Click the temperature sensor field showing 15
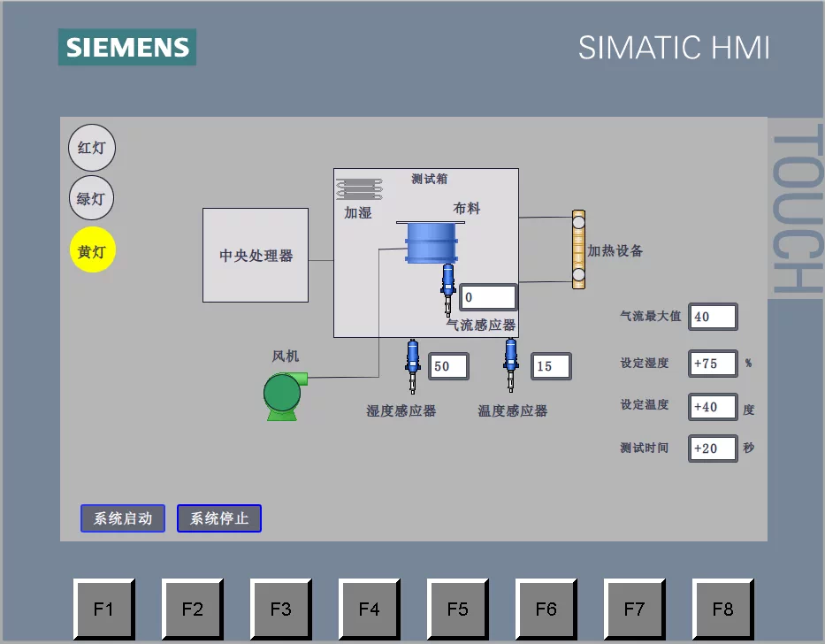 (x=551, y=366)
